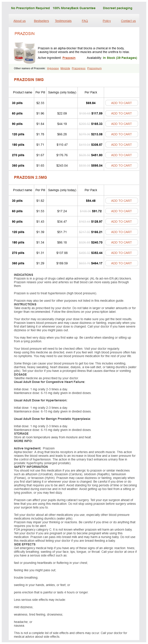Click the Prazosin bottle product image
Screen dimensions: 148x644
point(24,53)
